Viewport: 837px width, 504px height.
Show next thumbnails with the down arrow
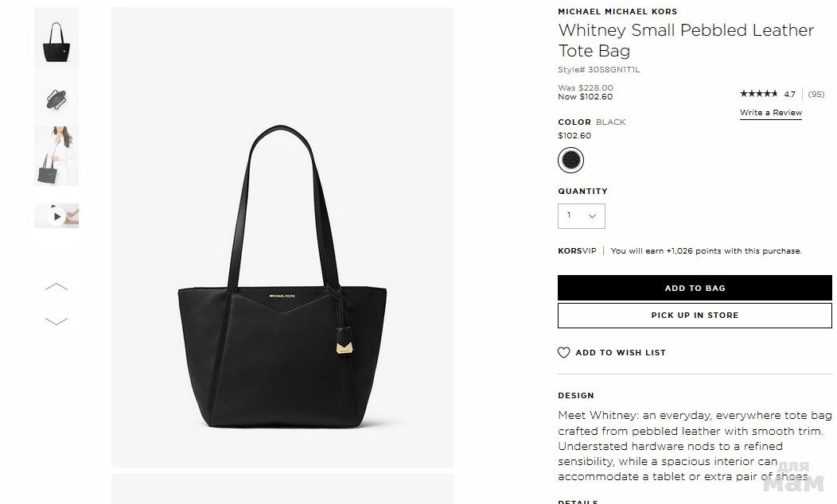tap(56, 321)
